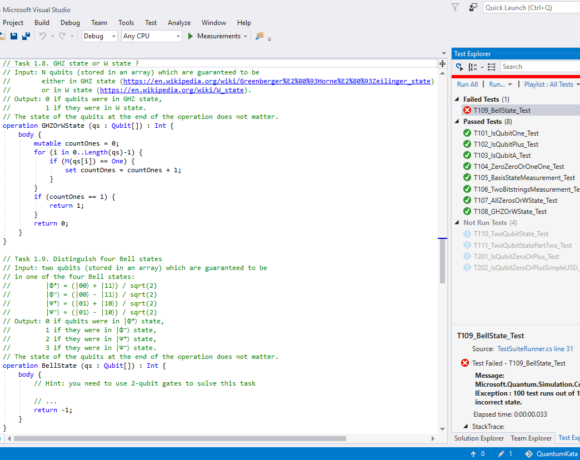This screenshot has height=460, width=580.
Task: Switch to Solution Explorer tab
Action: coord(479,438)
